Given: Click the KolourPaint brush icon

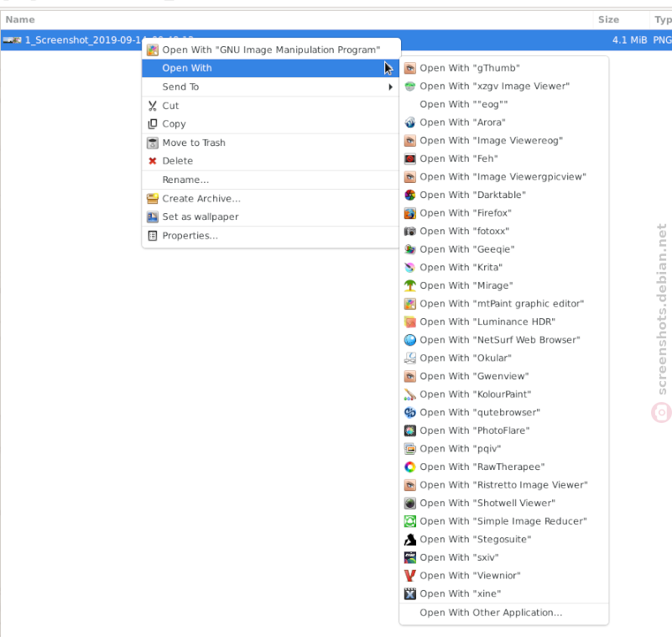Looking at the screenshot, I should [409, 394].
